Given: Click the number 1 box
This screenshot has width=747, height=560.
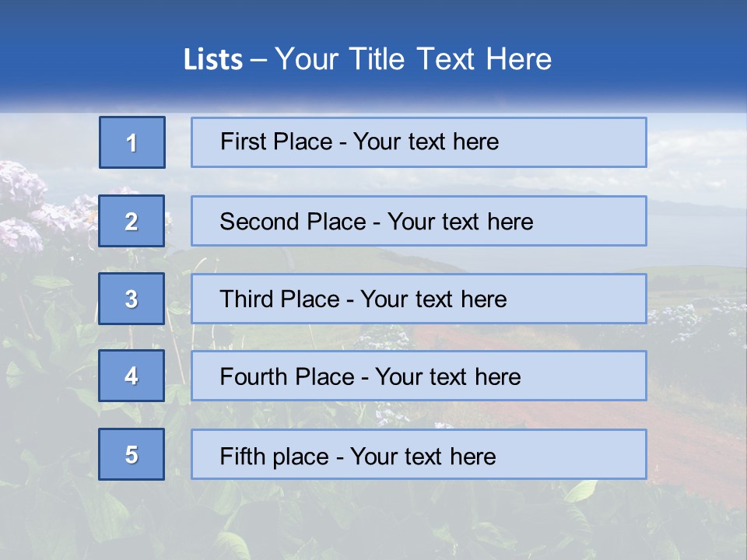Looking at the screenshot, I should click(x=132, y=142).
